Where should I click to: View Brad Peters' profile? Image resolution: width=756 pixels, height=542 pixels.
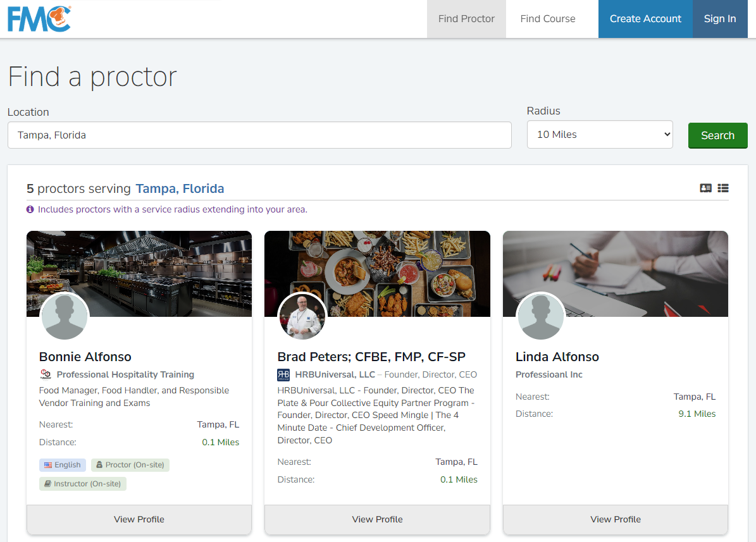[x=377, y=519]
